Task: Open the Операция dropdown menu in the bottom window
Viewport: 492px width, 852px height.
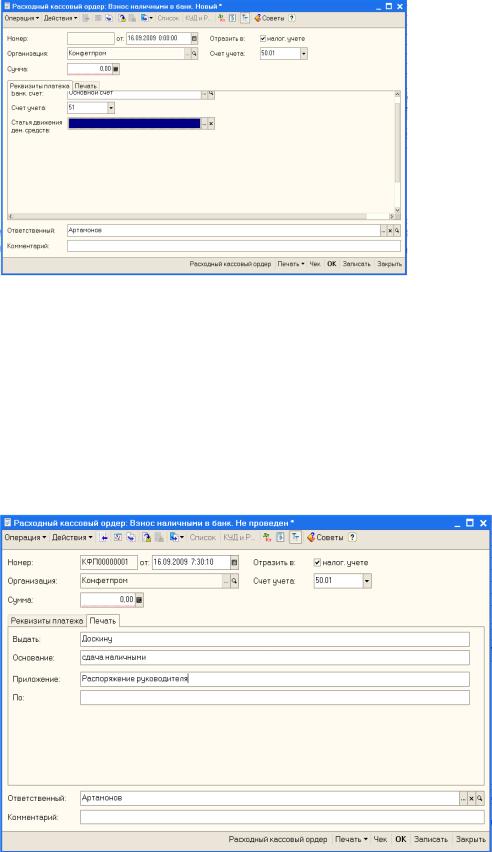Action: (26, 537)
